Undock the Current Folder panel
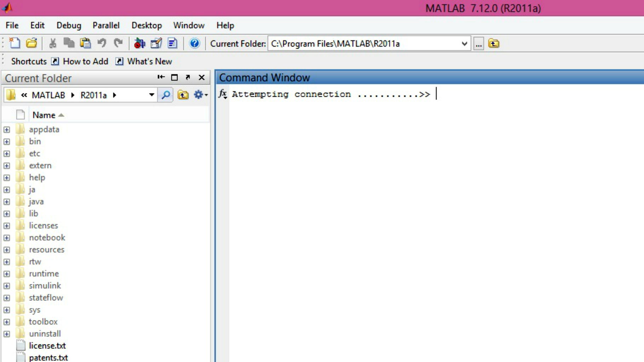This screenshot has width=644, height=362. pos(188,77)
